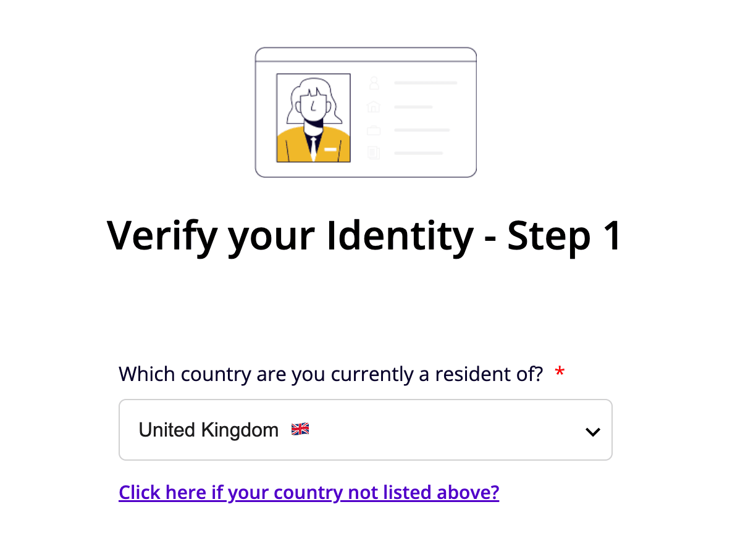The image size is (756, 536).
Task: Click the person icon on the ID card
Action: tap(374, 83)
